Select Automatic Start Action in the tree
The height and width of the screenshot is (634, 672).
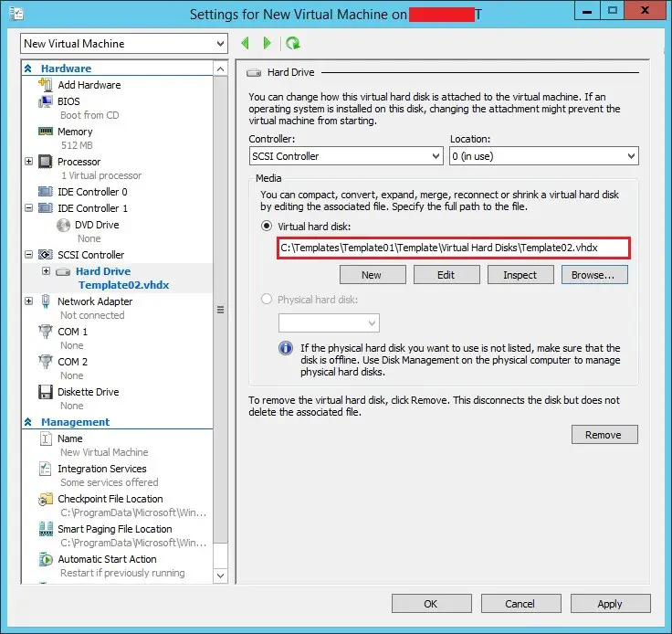tap(107, 559)
